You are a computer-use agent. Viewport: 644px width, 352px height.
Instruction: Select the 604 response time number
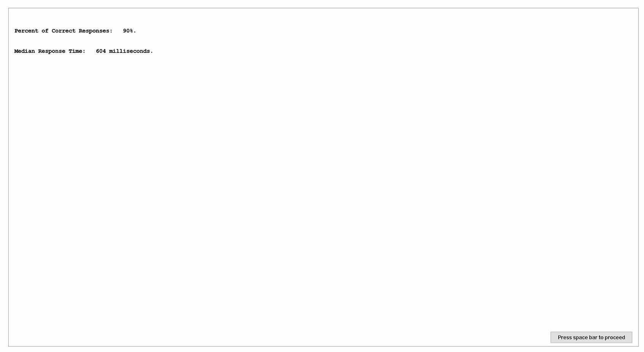coord(101,51)
